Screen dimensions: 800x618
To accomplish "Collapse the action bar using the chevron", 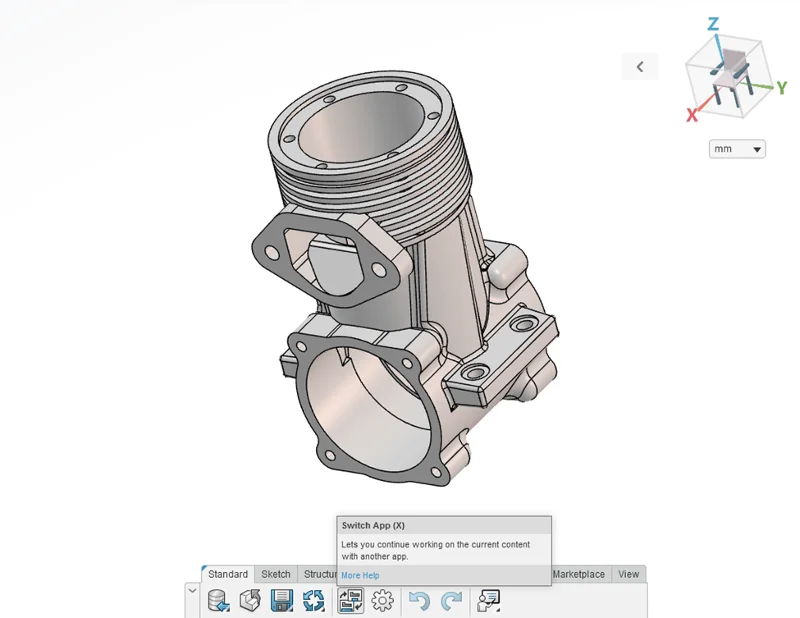I will tap(192, 590).
